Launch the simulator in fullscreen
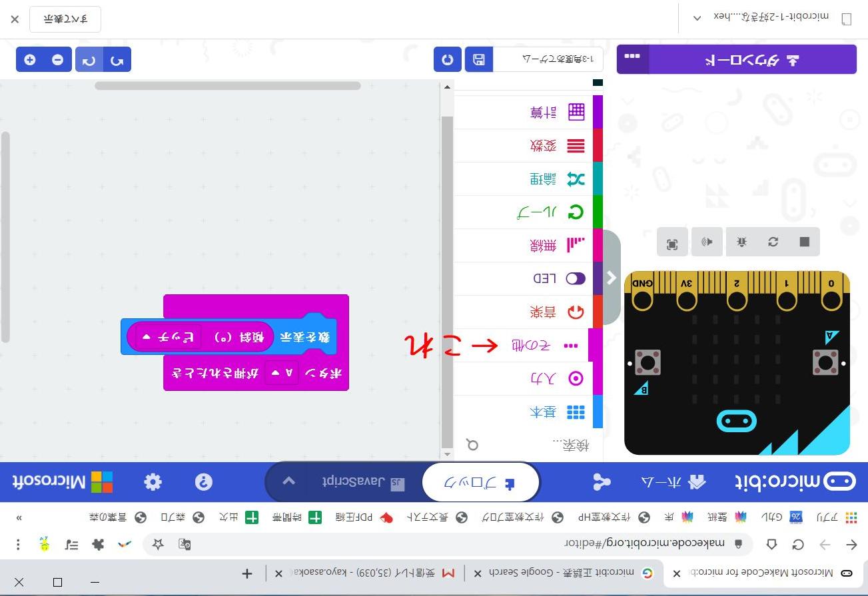This screenshot has width=868, height=596. [x=672, y=243]
